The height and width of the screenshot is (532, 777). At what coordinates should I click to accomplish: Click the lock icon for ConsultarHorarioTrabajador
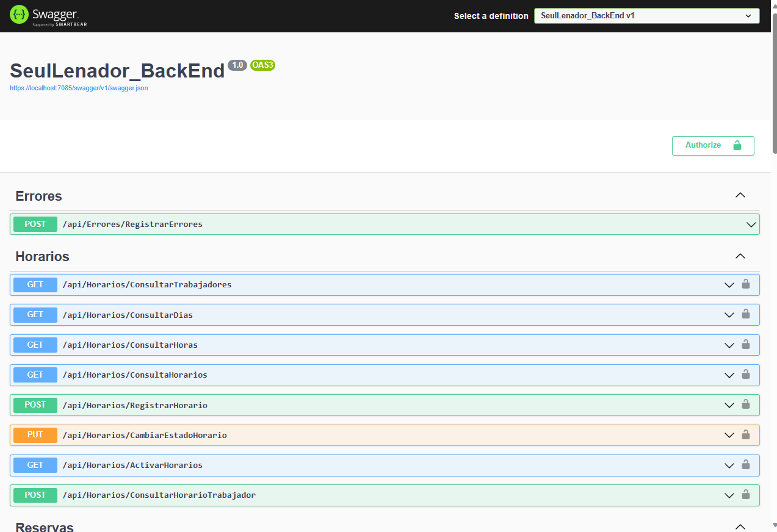click(x=745, y=494)
